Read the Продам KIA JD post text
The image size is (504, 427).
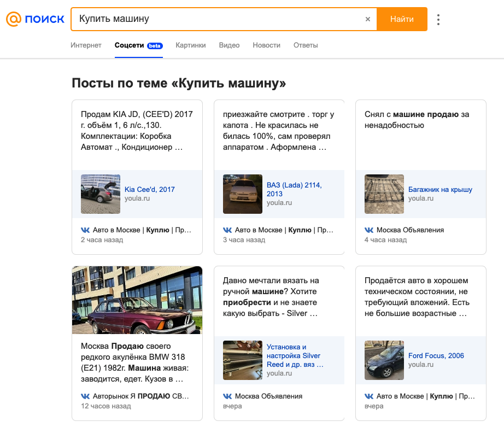[137, 131]
